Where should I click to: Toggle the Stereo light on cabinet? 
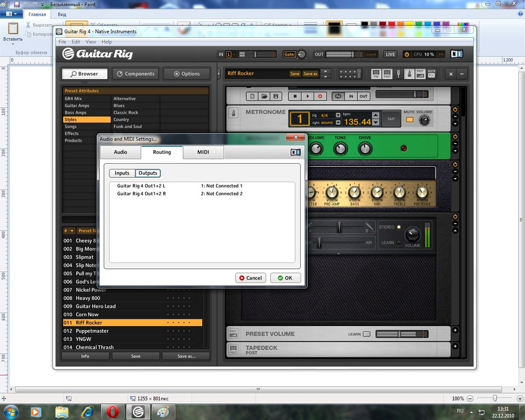click(x=399, y=227)
